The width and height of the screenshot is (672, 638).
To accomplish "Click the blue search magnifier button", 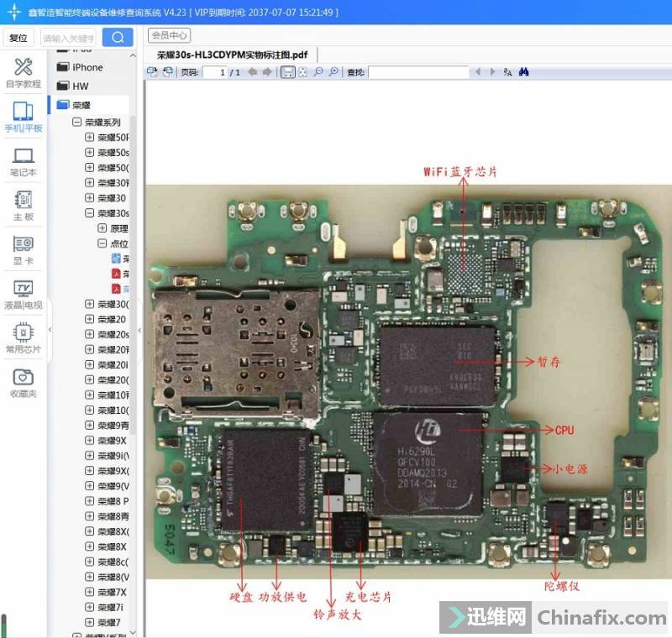I will (x=118, y=38).
